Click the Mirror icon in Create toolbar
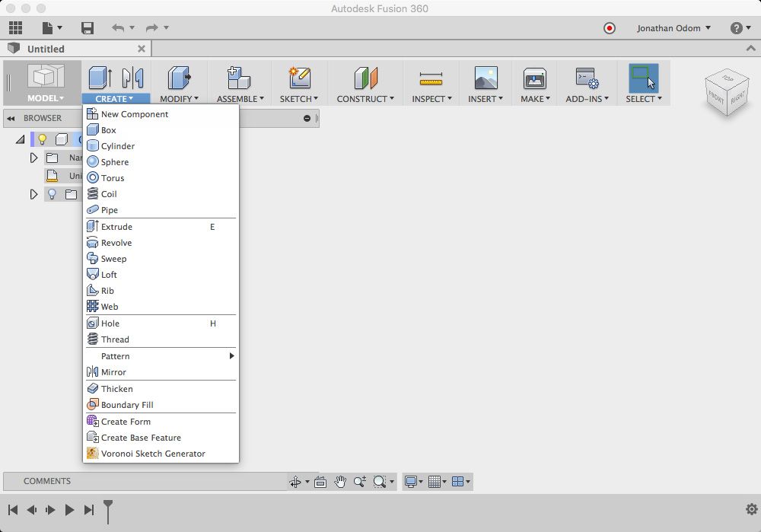Viewport: 761px width, 532px height. pyautogui.click(x=132, y=78)
